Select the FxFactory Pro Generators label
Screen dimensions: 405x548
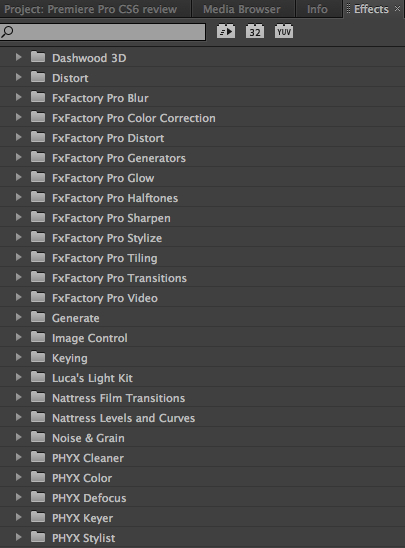(x=119, y=158)
